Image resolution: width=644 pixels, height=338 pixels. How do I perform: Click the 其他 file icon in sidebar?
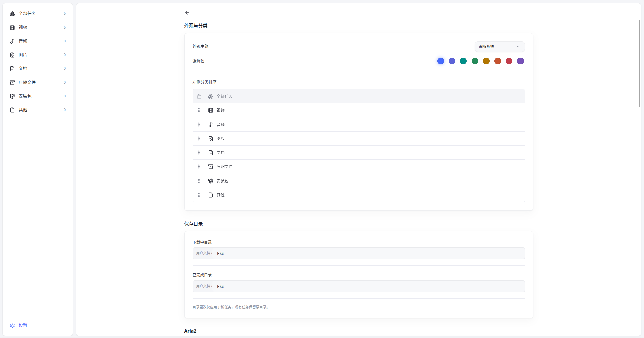point(12,110)
